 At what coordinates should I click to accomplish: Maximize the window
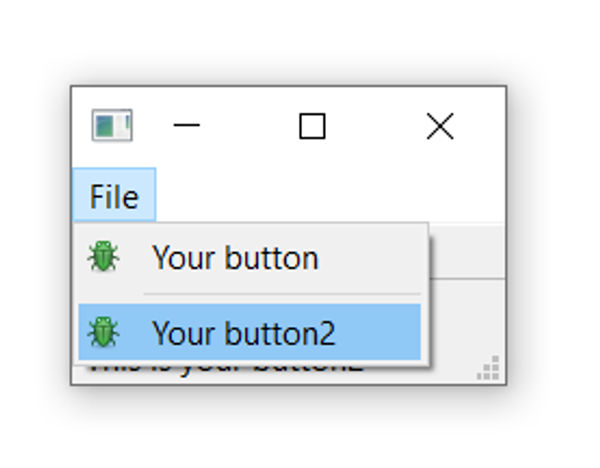point(312,126)
